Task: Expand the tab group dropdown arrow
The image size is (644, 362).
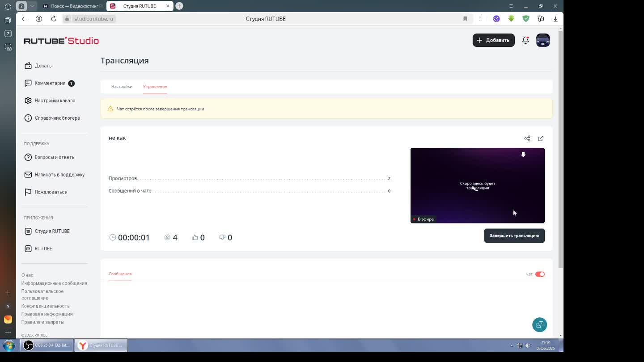Action: pyautogui.click(x=32, y=6)
